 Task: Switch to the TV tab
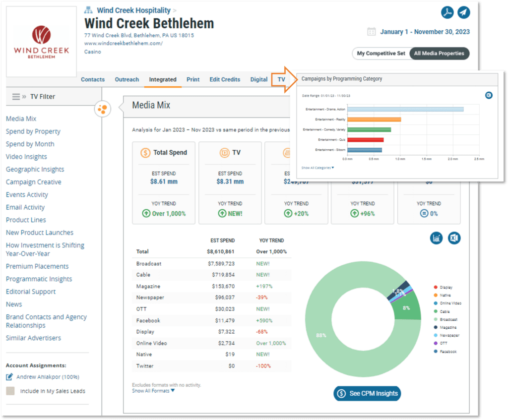[x=281, y=80]
